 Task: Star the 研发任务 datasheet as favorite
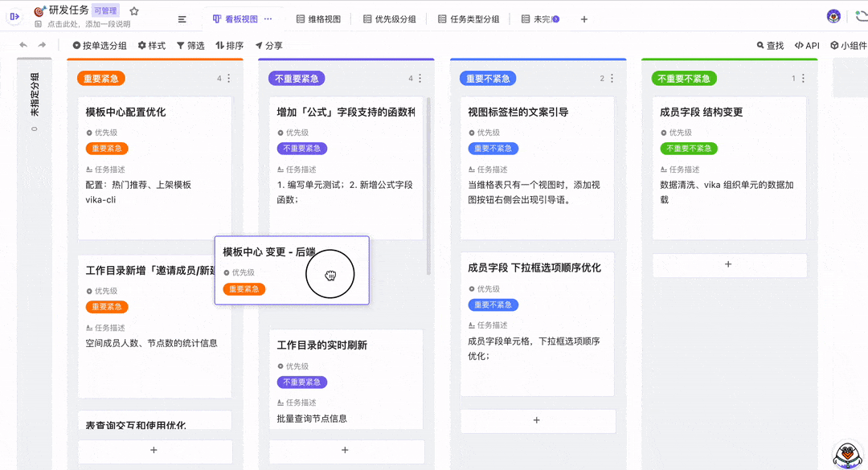[134, 11]
